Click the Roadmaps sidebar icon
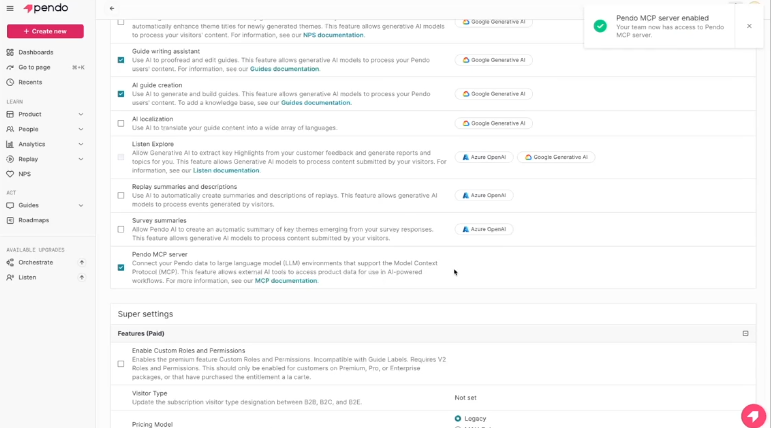The width and height of the screenshot is (771, 428). click(10, 220)
